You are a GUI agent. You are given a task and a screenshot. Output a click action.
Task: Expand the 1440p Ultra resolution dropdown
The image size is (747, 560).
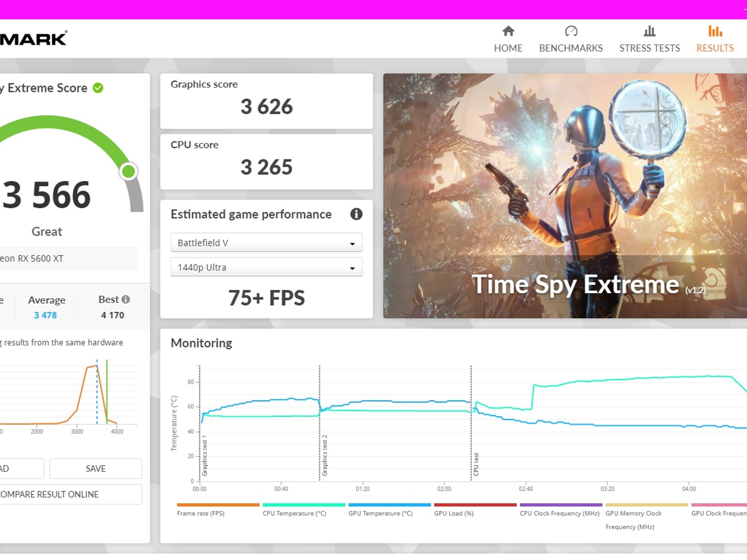click(x=266, y=267)
